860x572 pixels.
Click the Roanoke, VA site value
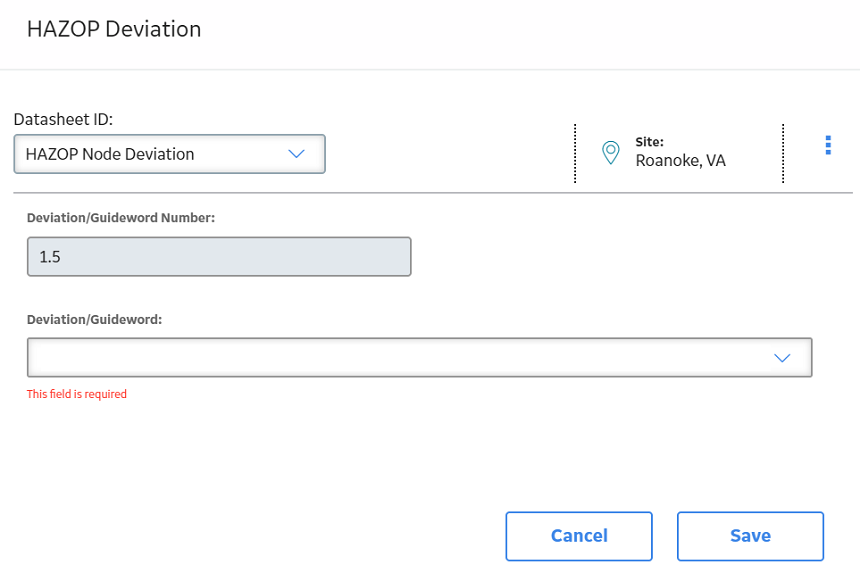tap(681, 161)
